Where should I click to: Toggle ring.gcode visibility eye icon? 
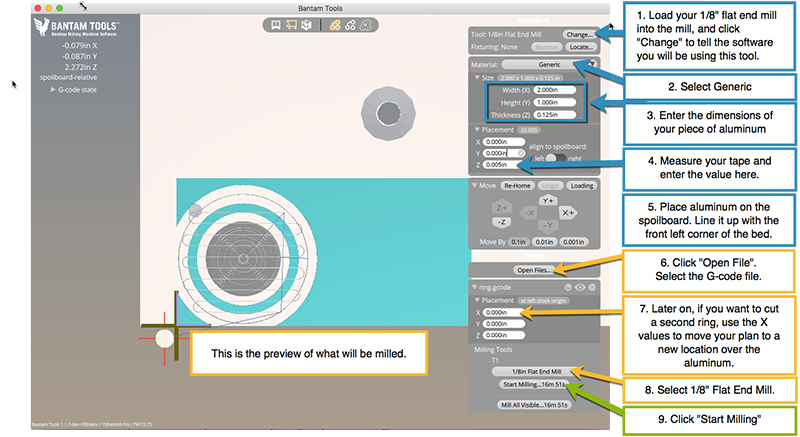click(x=580, y=287)
